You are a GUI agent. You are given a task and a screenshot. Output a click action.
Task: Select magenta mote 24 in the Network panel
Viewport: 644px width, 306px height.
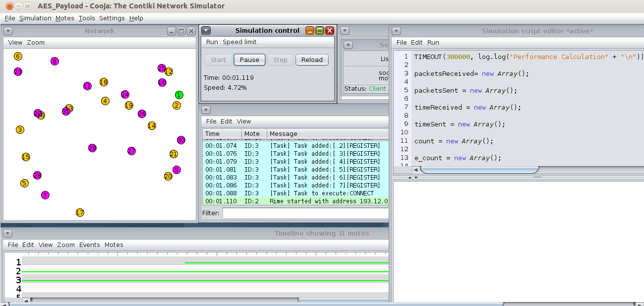125,94
